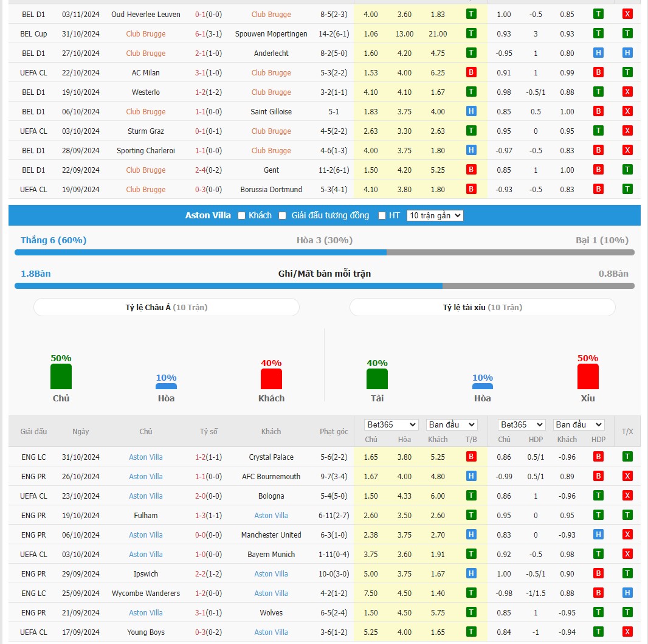This screenshot has width=648, height=644.
Task: Click red B handicap badge in Ipswich row
Action: [598, 573]
